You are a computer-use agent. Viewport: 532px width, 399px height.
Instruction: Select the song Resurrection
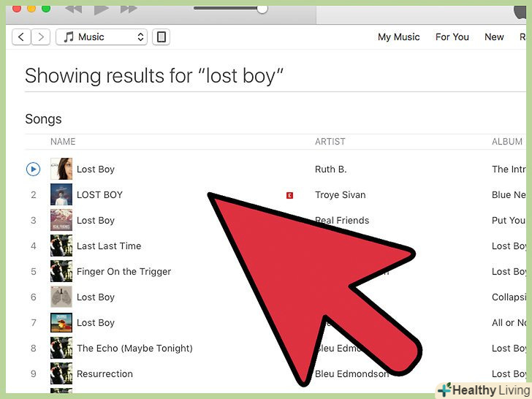(x=104, y=374)
